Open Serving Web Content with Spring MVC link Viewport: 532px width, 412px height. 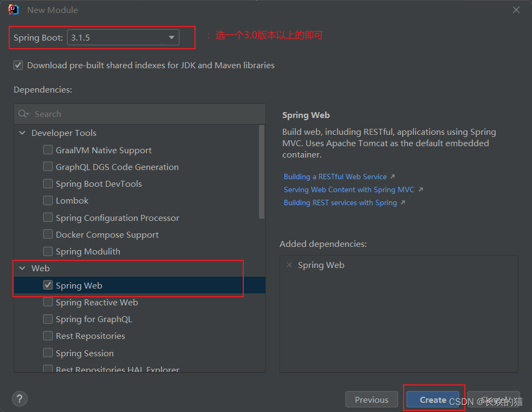[349, 189]
